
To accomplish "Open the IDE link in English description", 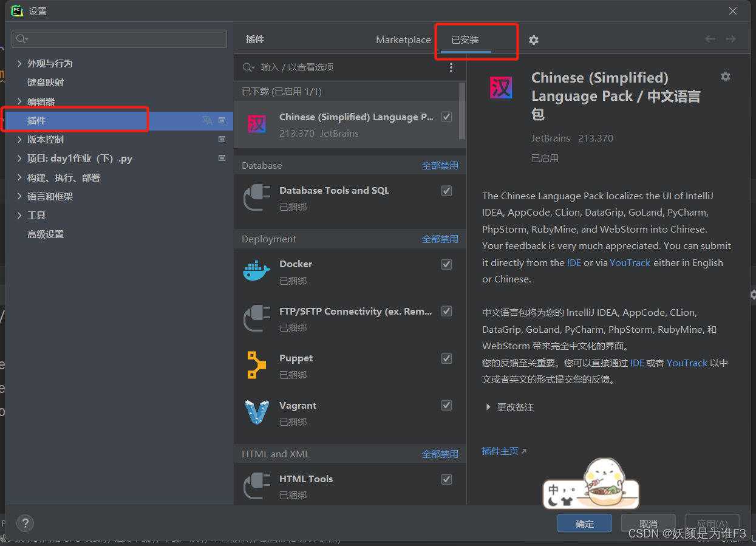I will click(x=574, y=262).
